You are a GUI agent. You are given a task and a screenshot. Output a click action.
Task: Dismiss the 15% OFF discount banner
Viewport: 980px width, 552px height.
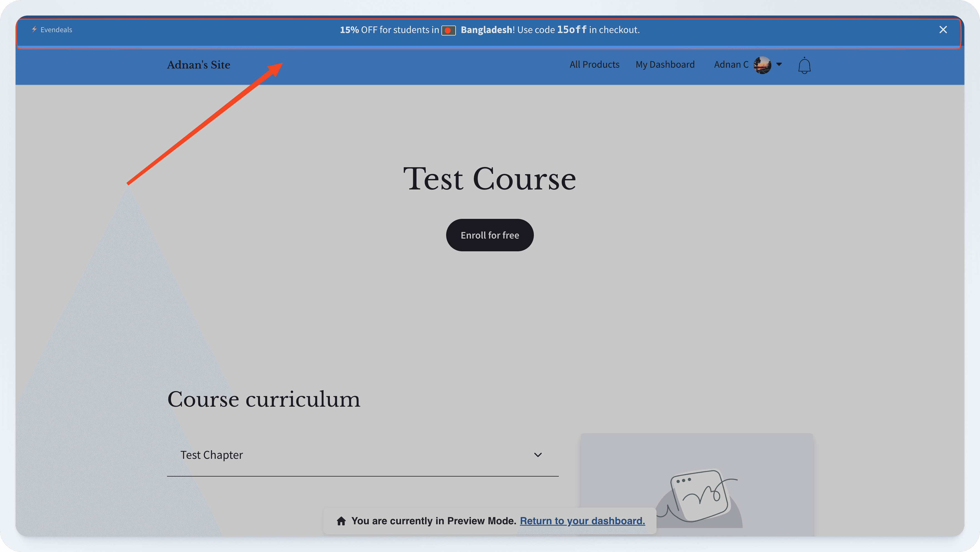(x=943, y=29)
